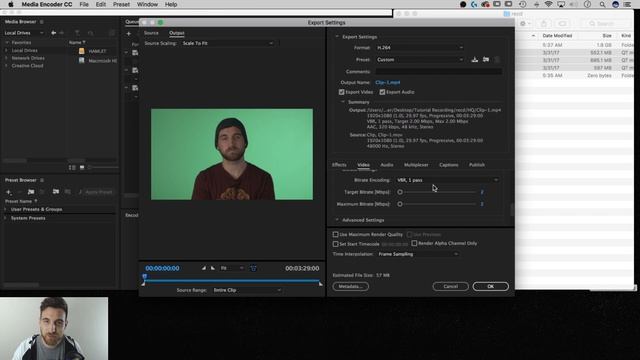Switch Media Browser to thumbnail view icon

[82, 167]
